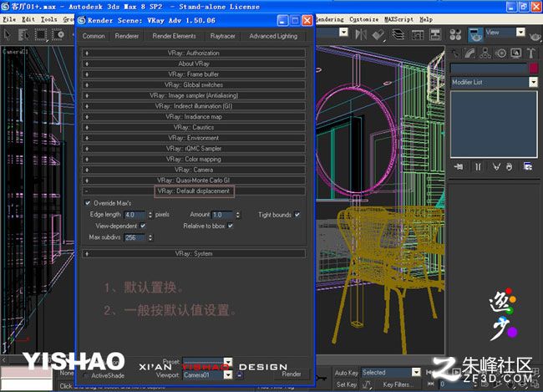Screen dimensions: 543x392
Task: Open the Display command panel
Action: pos(516,53)
